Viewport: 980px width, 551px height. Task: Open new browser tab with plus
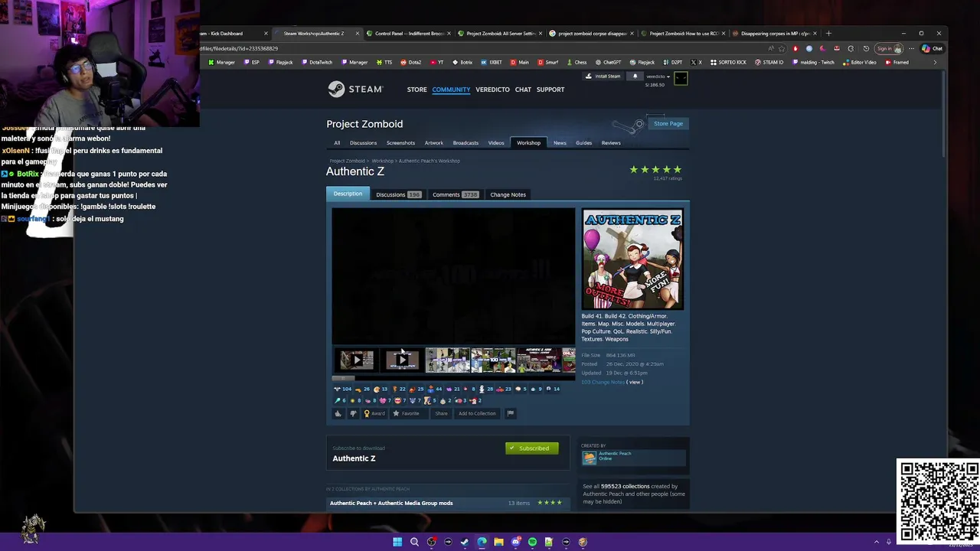(828, 33)
